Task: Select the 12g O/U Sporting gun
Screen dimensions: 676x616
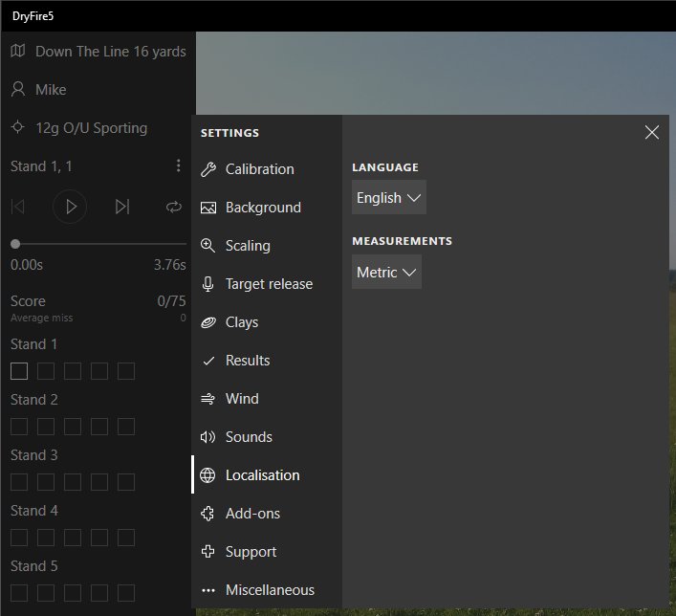Action: (x=91, y=128)
